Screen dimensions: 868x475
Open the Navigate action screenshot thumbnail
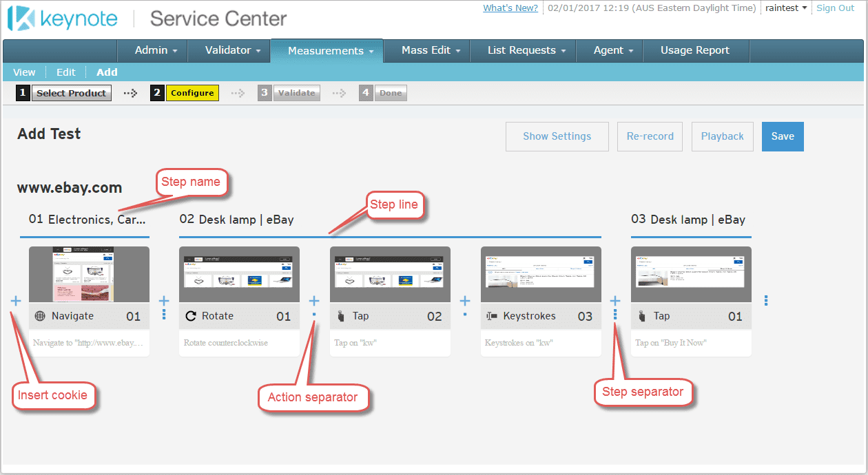(x=89, y=274)
